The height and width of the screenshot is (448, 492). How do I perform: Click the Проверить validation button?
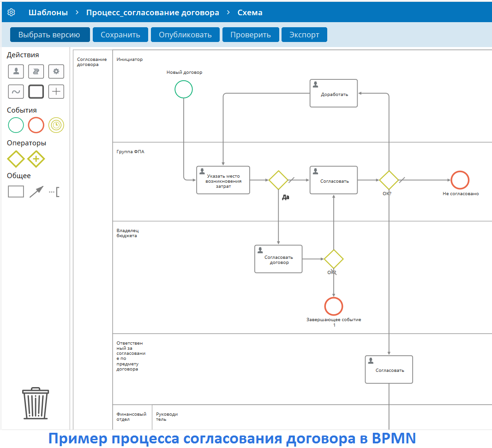click(x=251, y=34)
